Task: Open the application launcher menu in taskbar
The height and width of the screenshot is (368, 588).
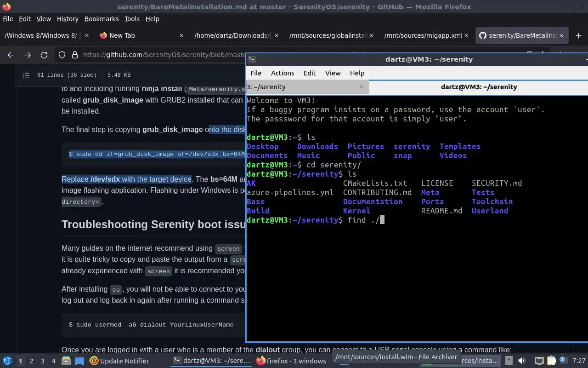Action: pos(7,361)
